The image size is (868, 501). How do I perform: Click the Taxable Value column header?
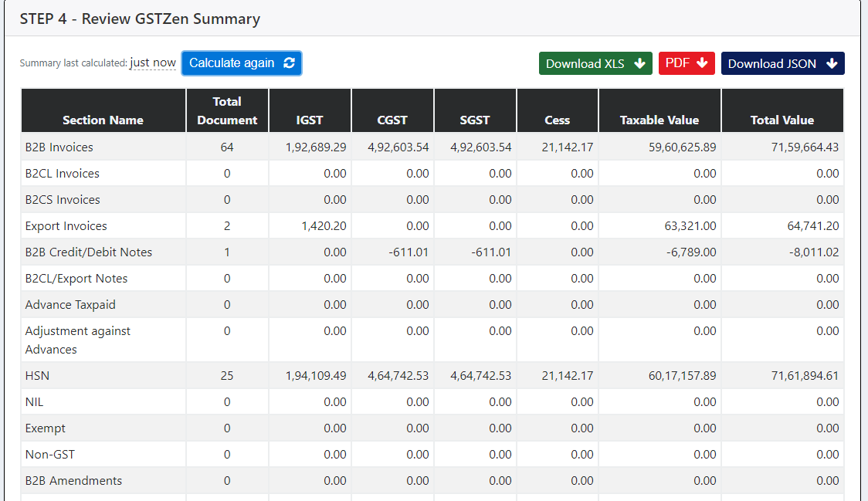[659, 120]
